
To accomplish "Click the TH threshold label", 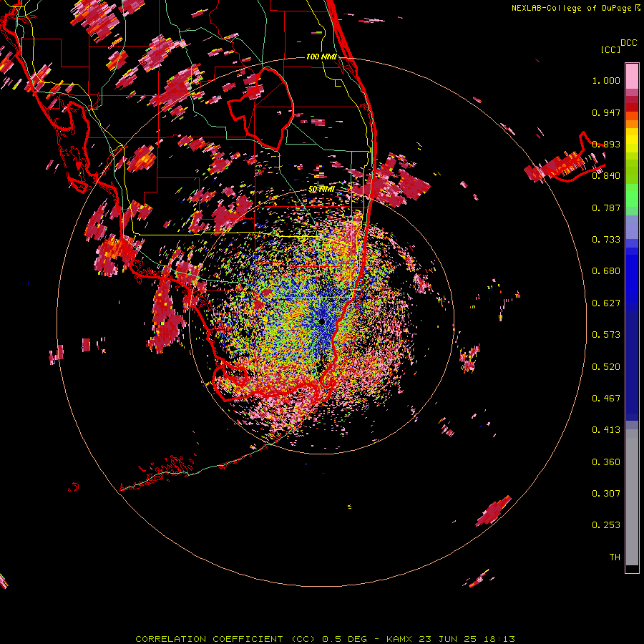I will [x=615, y=557].
